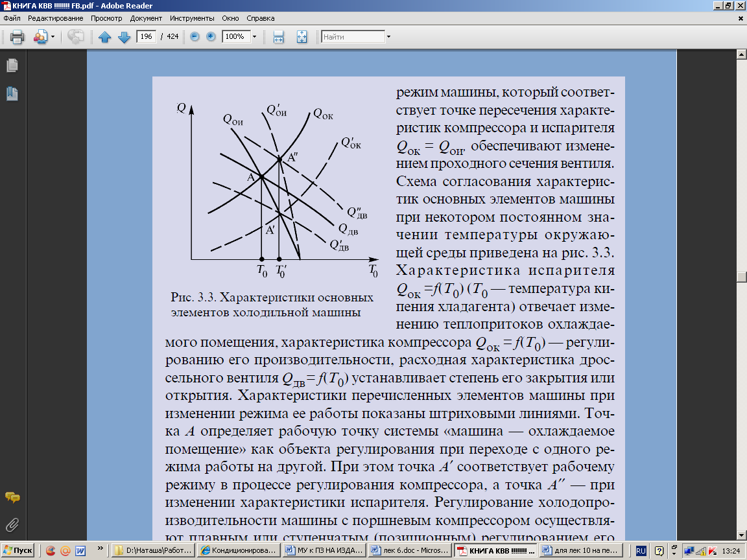Launch the red quick-launch icon beside Пуск

click(50, 551)
